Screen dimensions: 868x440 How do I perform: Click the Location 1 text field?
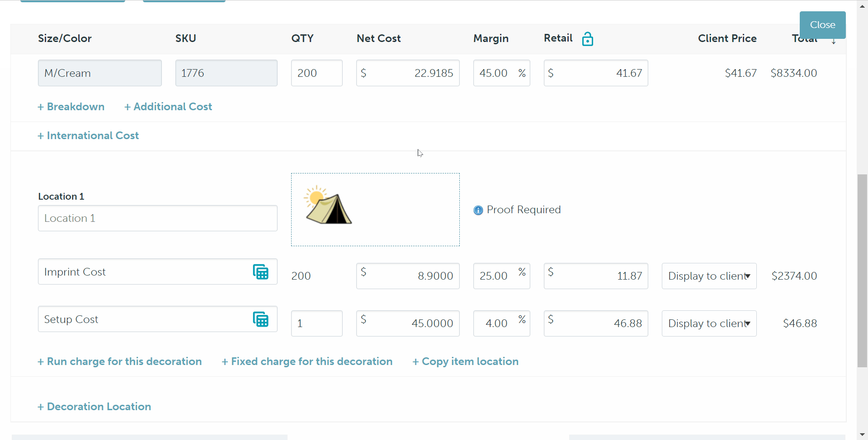[x=157, y=218]
